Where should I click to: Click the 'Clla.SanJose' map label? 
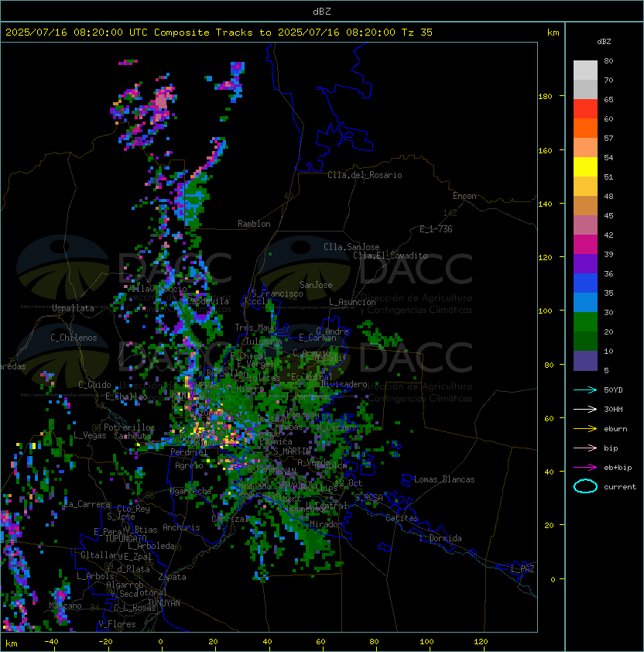pos(351,247)
